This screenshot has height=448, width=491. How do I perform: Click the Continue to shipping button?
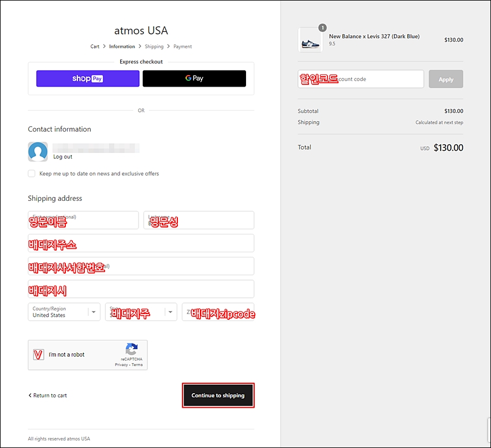tap(218, 395)
